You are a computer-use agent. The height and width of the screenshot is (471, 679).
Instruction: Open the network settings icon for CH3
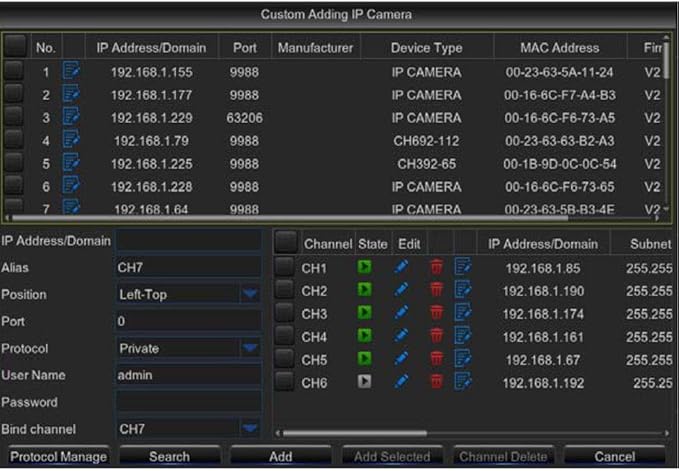[463, 313]
